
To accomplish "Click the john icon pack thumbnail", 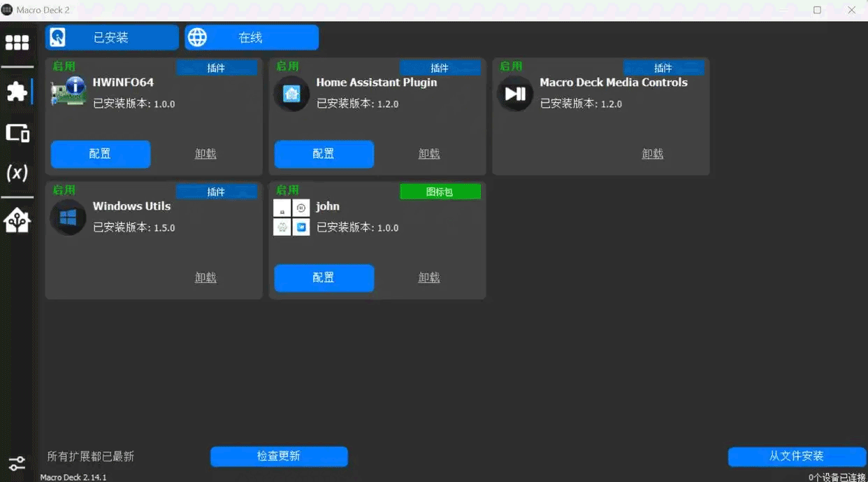I will [291, 218].
